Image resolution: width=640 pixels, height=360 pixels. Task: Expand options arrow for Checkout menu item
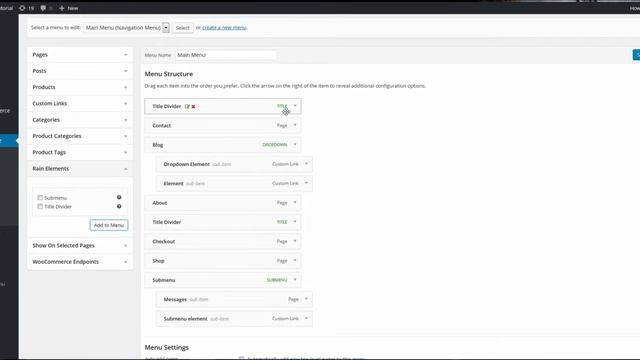[x=295, y=241]
